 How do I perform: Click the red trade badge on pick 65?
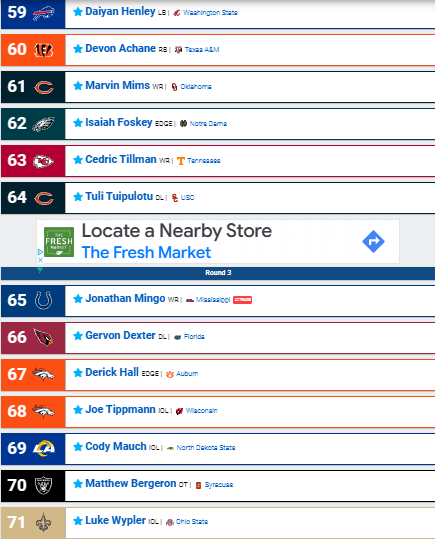pos(242,300)
